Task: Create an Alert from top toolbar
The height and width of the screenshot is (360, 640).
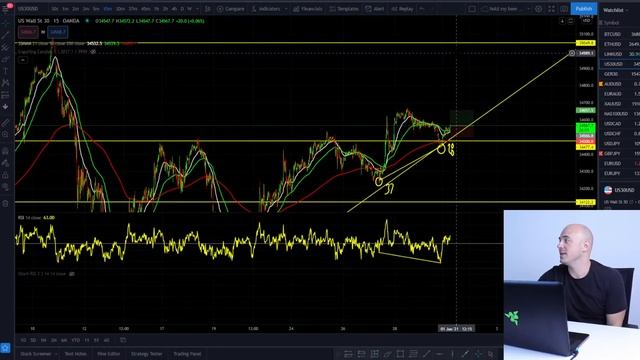Action: (x=375, y=9)
